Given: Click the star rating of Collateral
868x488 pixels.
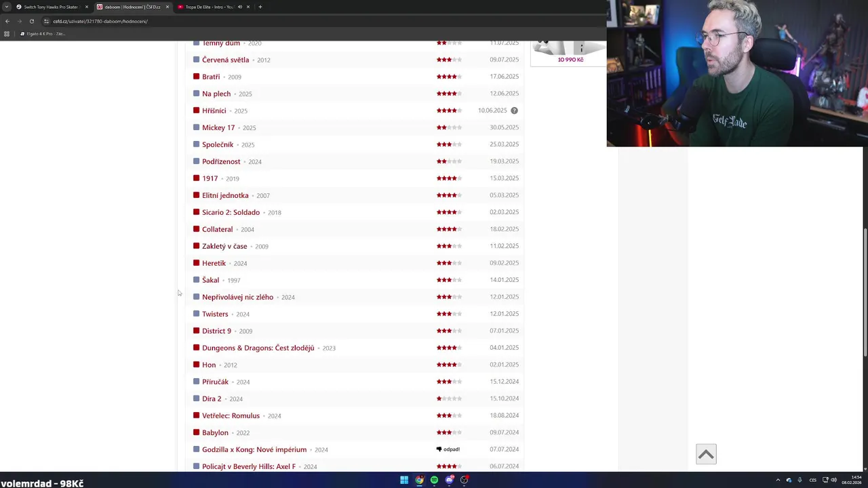Looking at the screenshot, I should click(x=449, y=229).
